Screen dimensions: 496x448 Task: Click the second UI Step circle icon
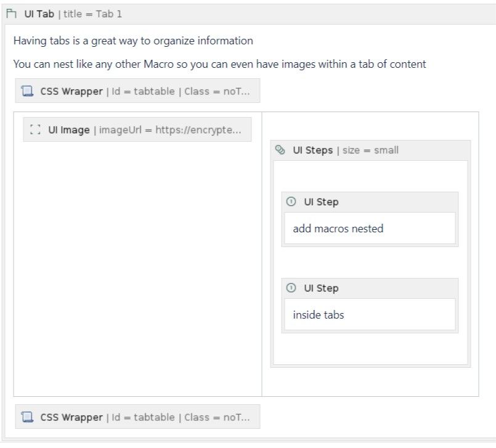pos(291,288)
